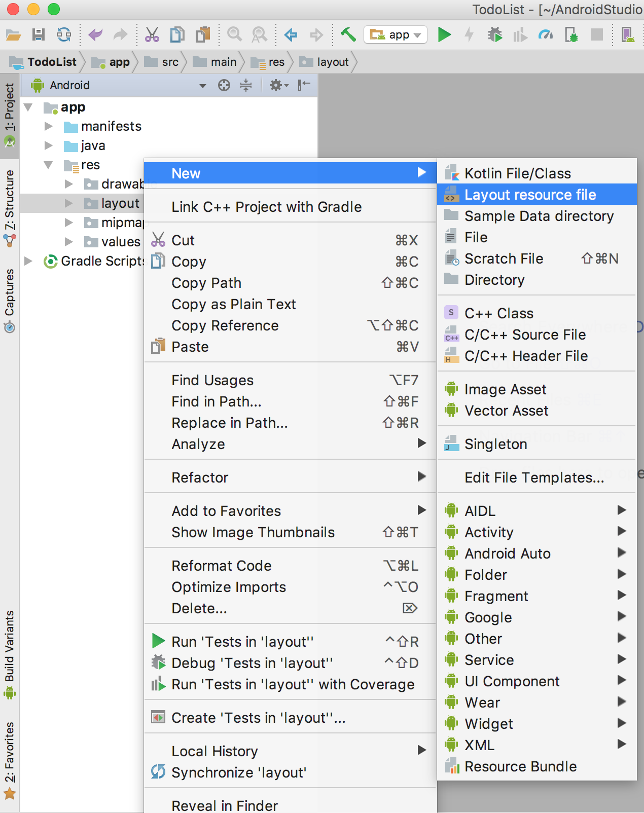This screenshot has height=813, width=644.
Task: Select Copy Path in context menu
Action: click(x=290, y=283)
